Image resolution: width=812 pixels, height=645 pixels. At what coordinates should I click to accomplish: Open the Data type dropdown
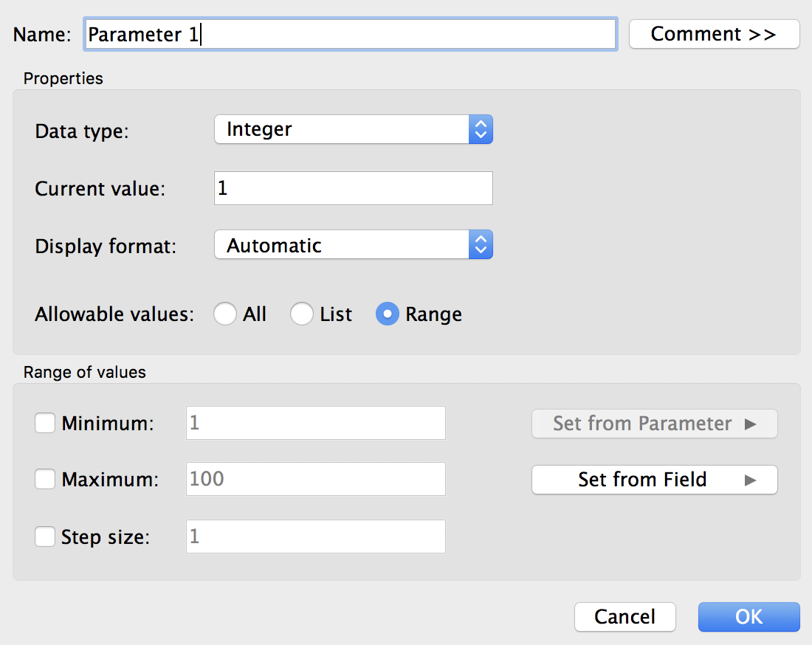[353, 129]
